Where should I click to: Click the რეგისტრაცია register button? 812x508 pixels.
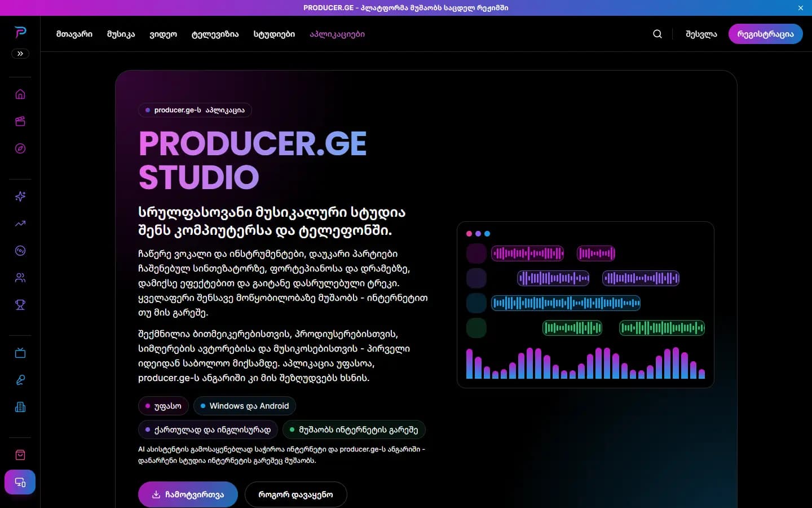(766, 34)
